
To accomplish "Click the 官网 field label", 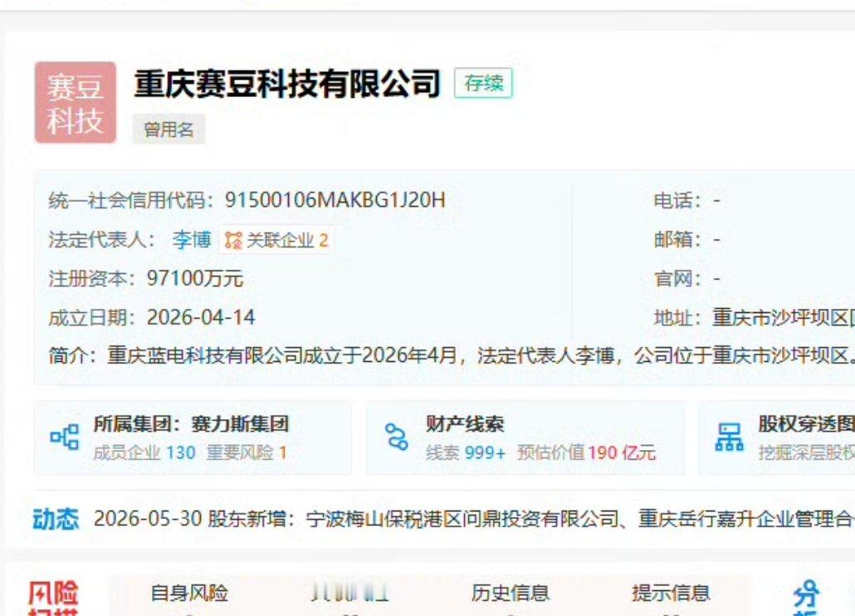I will coord(677,279).
